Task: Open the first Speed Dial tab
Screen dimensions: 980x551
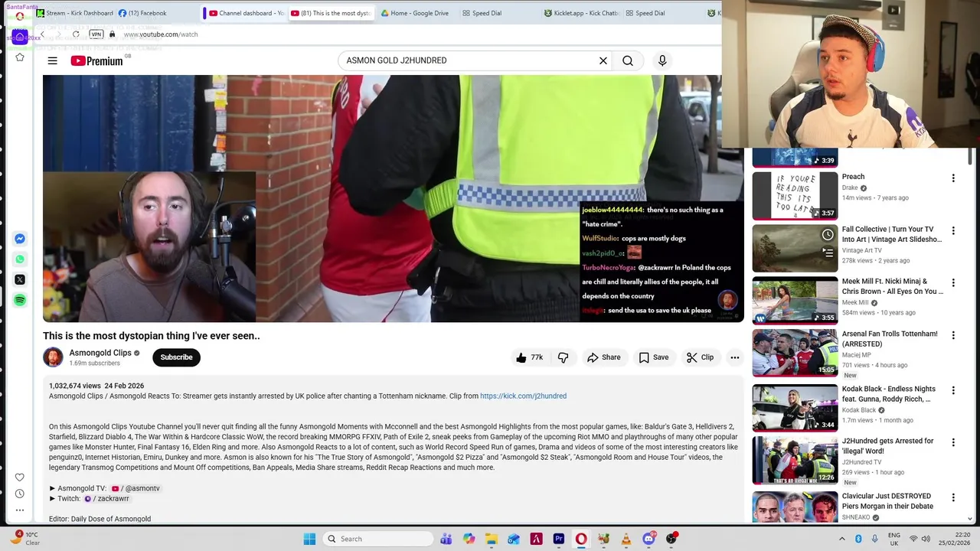Action: [x=482, y=13]
